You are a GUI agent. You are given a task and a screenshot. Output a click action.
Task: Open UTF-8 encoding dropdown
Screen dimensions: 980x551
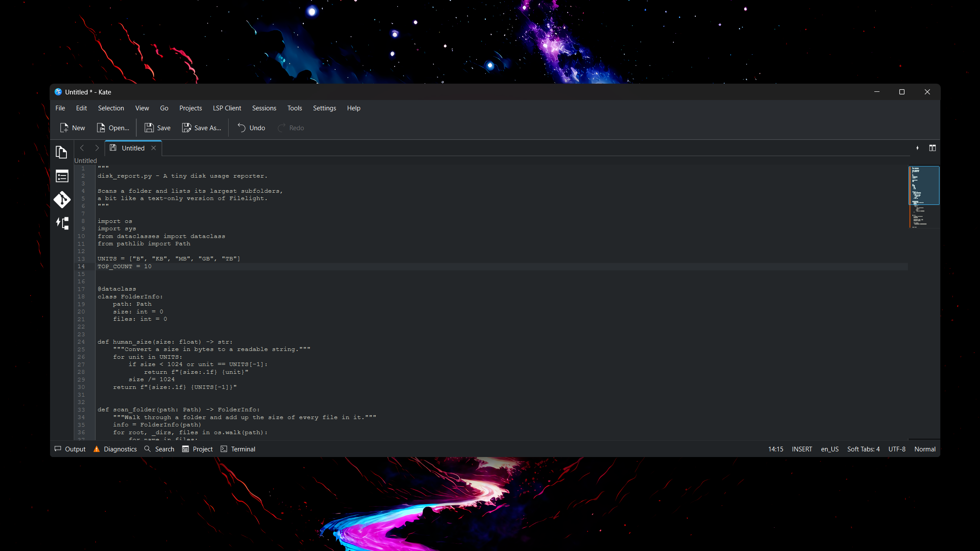click(897, 449)
